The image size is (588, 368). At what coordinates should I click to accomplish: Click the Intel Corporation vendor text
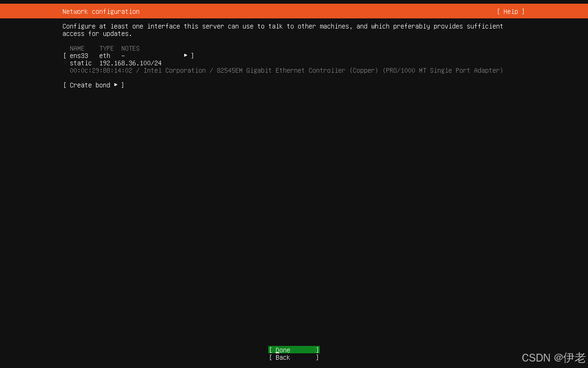175,70
